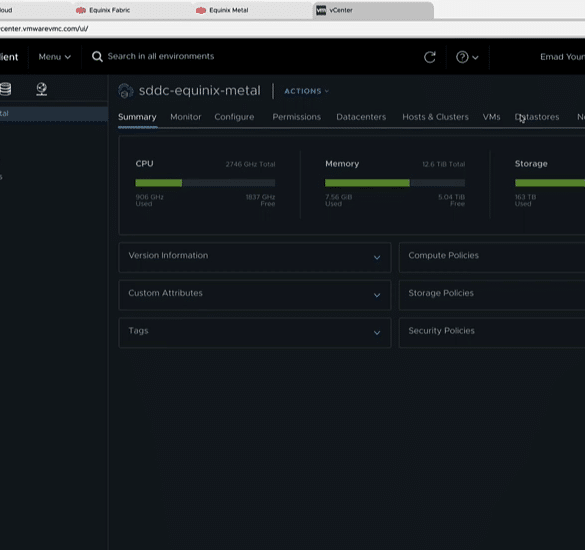Click the '1837 GHz Free' CPU label
The width and height of the screenshot is (585, 550).
click(260, 200)
